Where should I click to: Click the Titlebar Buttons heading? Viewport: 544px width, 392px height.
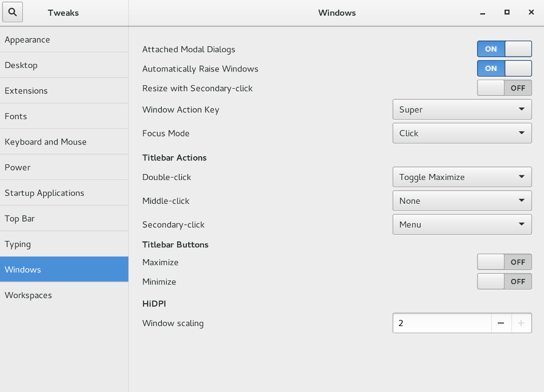pos(175,245)
